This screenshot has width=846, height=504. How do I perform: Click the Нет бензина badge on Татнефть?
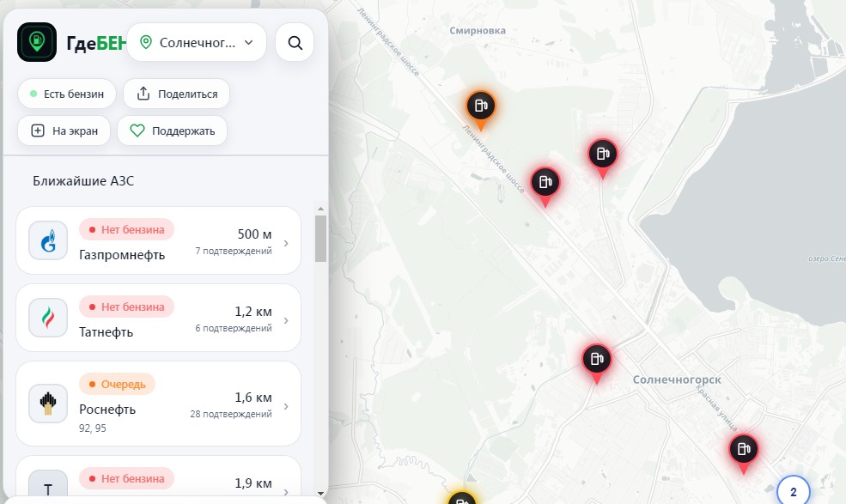point(127,307)
